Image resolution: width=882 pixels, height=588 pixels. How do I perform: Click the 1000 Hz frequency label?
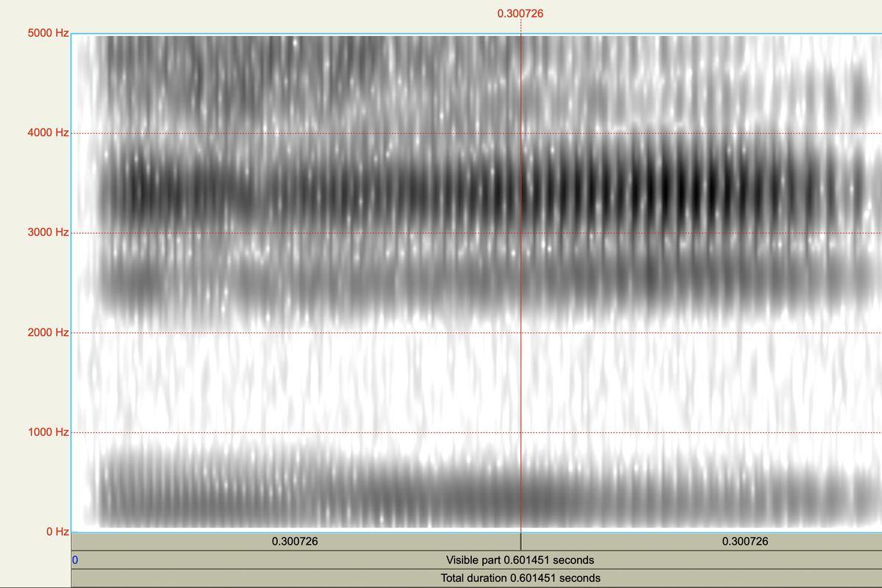coord(49,432)
